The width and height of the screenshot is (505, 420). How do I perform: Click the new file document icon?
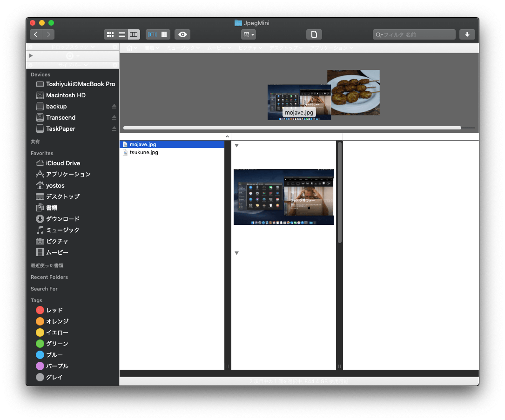pyautogui.click(x=314, y=34)
